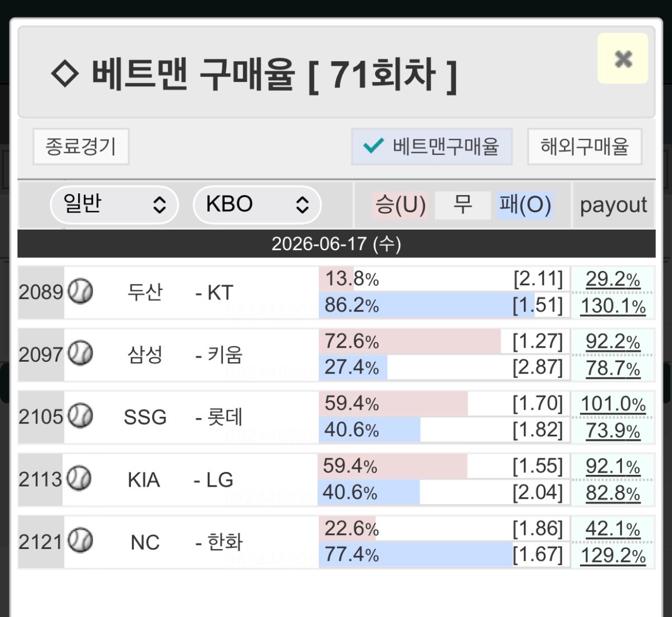The image size is (672, 617).
Task: Click the 77.4% lose rate bar
Action: pyautogui.click(x=416, y=555)
